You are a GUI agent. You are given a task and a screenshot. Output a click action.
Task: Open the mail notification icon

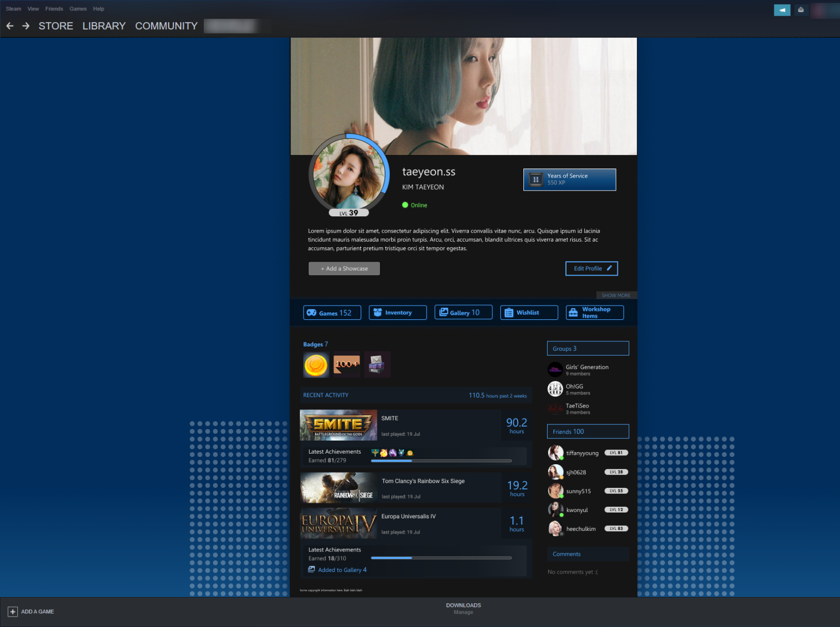[801, 9]
